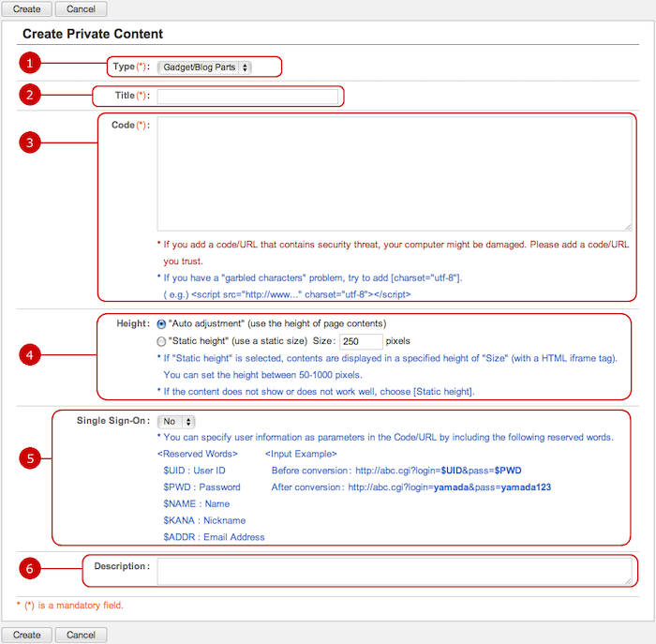Click the charset="utf-8" script example text
Viewport: 656px width, 644px height.
pos(287,294)
